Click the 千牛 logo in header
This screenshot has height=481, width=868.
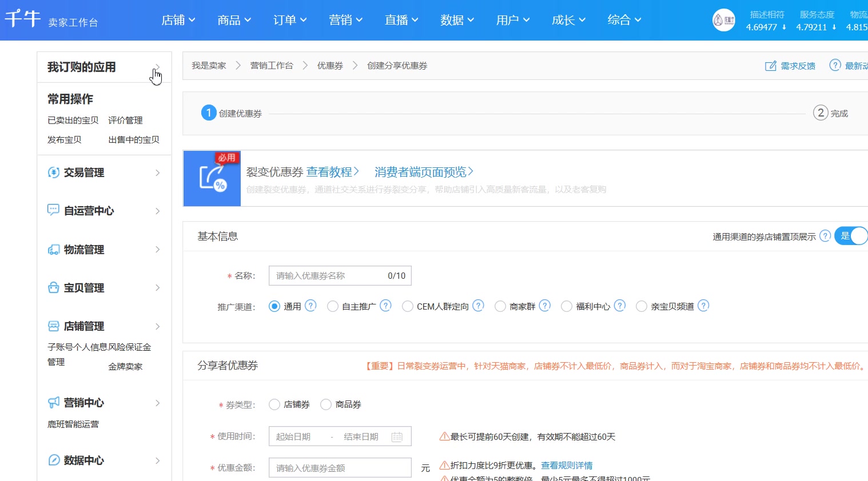[x=23, y=19]
